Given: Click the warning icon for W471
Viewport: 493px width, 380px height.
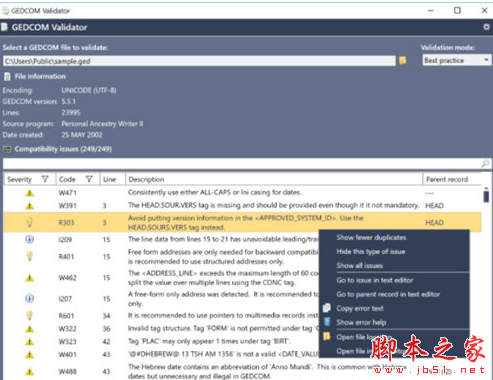Looking at the screenshot, I should [29, 193].
